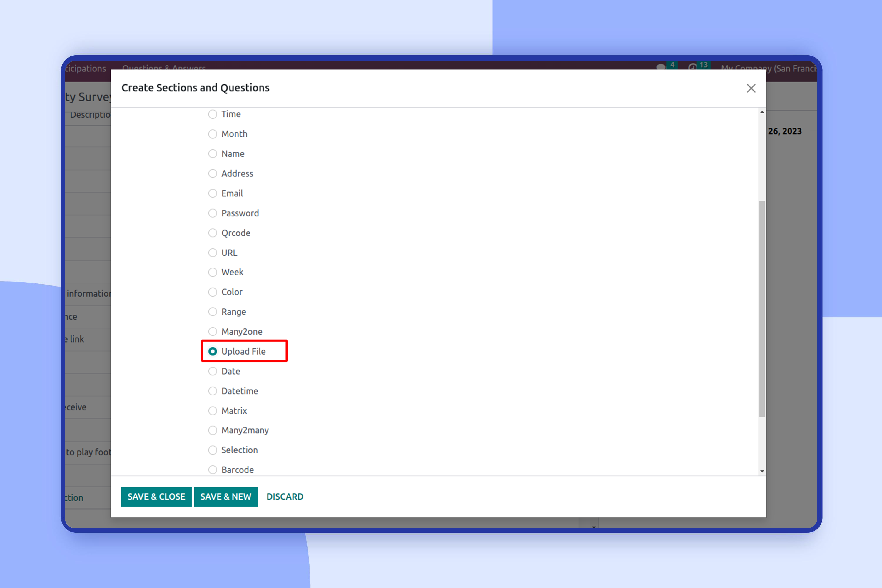Choose the Email radio button
Viewport: 882px width, 588px height.
click(x=213, y=193)
